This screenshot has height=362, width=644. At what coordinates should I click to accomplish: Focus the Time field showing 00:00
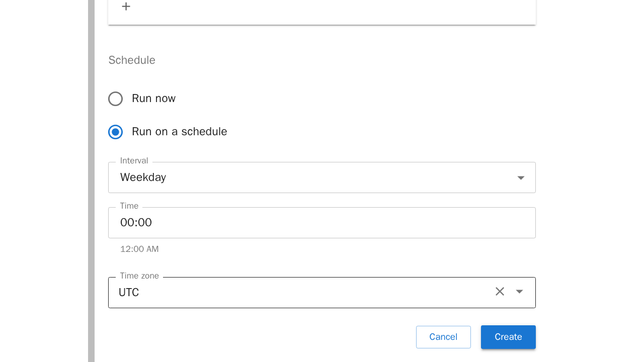click(x=322, y=223)
